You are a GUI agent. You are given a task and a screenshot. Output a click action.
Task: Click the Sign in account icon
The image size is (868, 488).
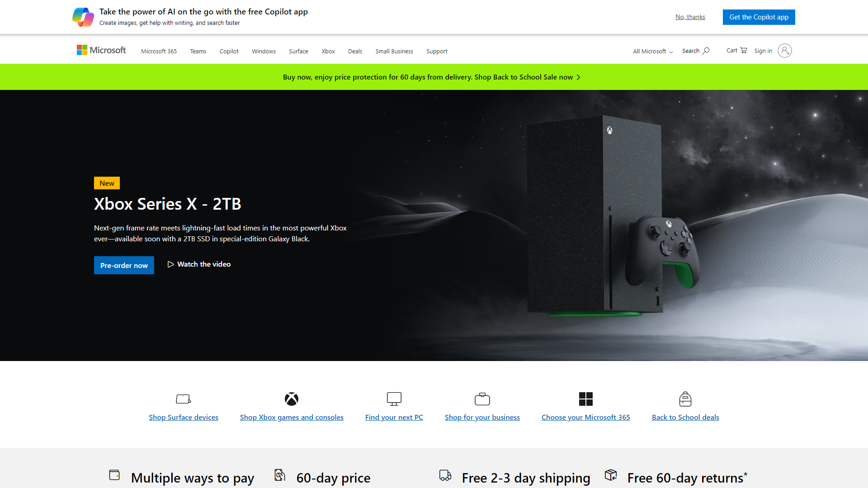784,51
